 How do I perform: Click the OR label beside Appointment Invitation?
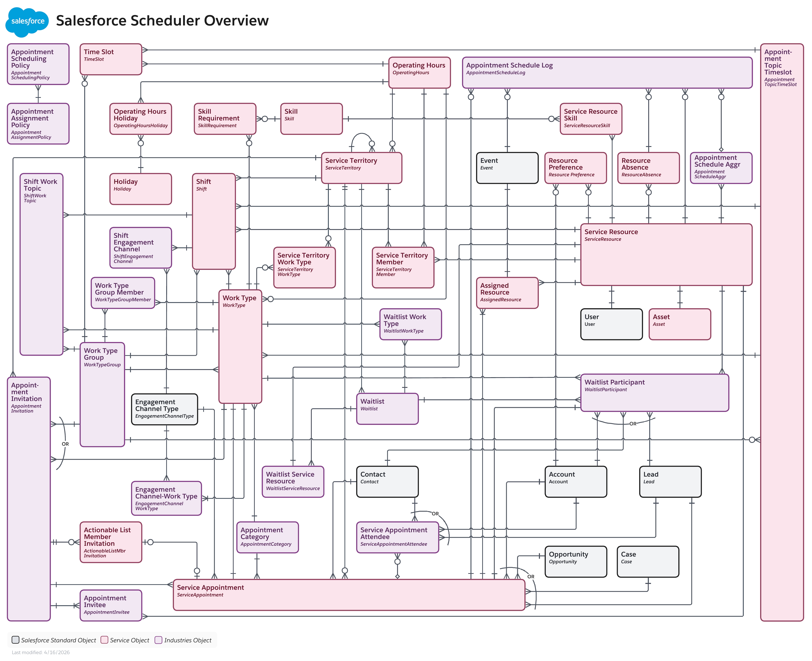click(x=65, y=444)
